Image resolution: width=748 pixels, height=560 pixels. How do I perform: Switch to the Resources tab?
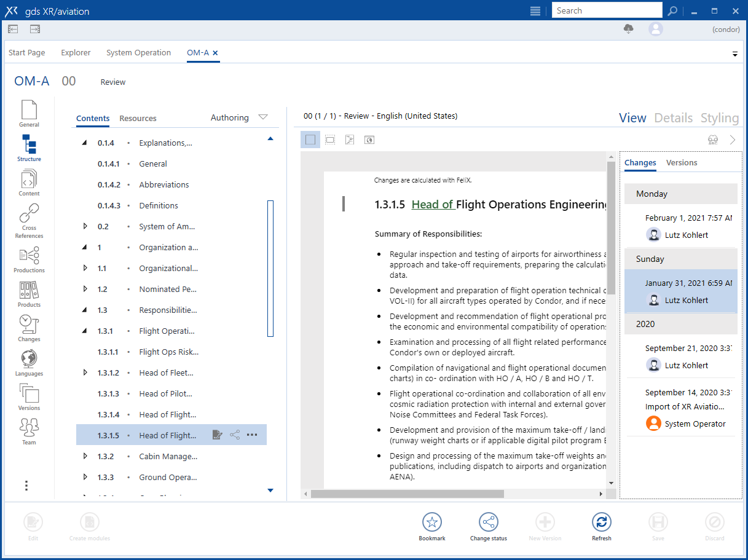click(x=138, y=118)
